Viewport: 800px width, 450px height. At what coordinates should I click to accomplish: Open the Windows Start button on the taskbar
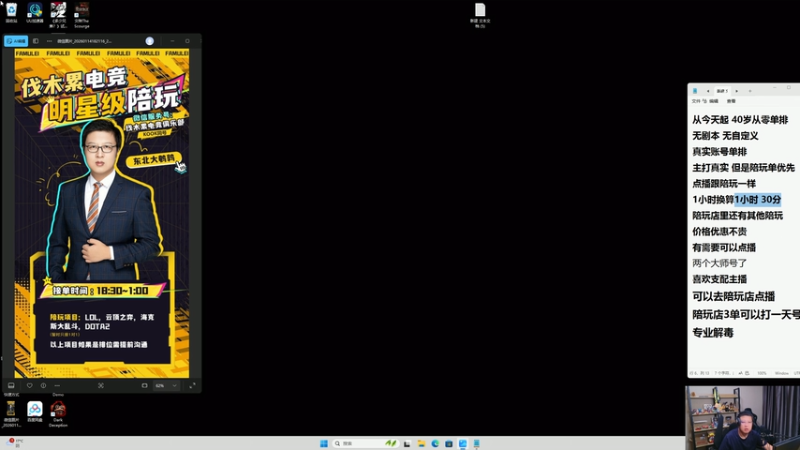[323, 443]
